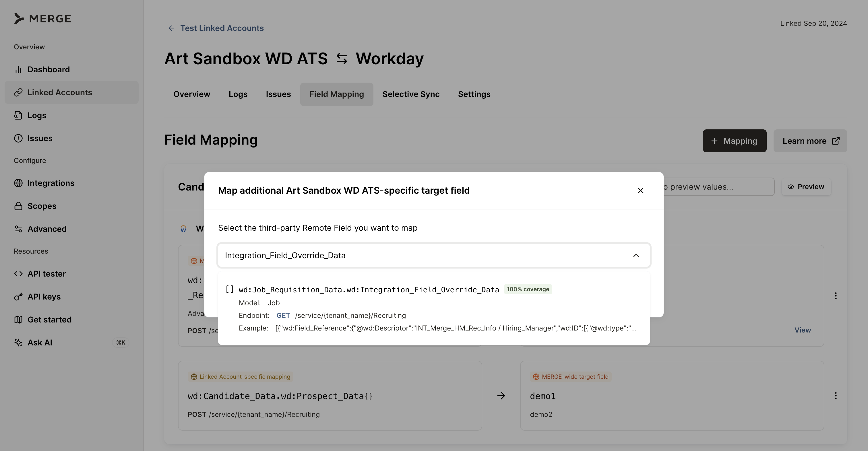The height and width of the screenshot is (451, 868).
Task: Select the Integration_Field_Override_Data option
Action: tap(369, 290)
